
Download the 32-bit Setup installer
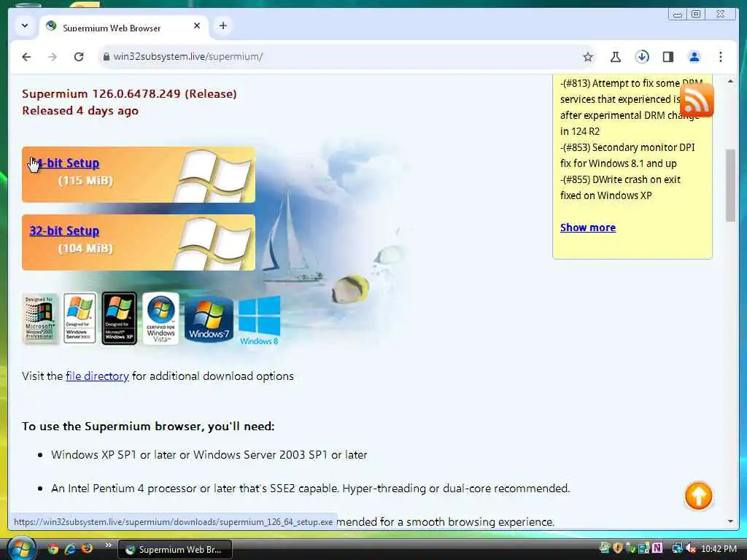(64, 230)
